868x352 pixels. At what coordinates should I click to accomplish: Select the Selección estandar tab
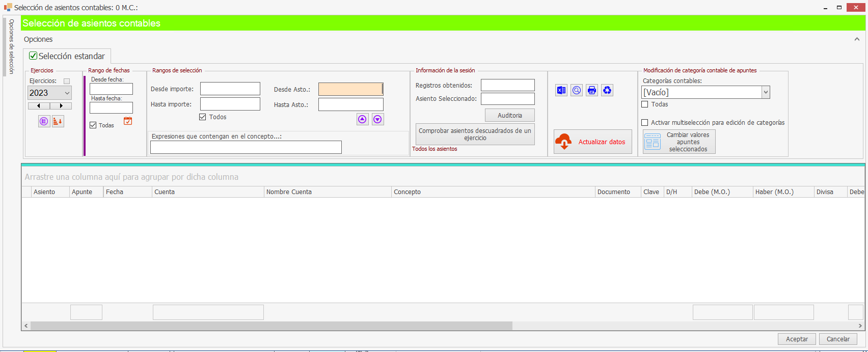(67, 56)
